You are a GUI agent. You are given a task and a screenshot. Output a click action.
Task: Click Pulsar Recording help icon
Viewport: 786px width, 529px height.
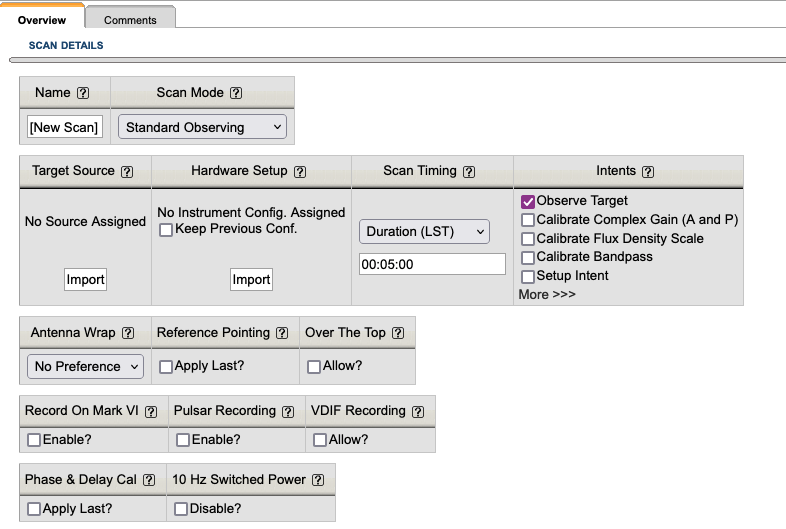click(288, 411)
